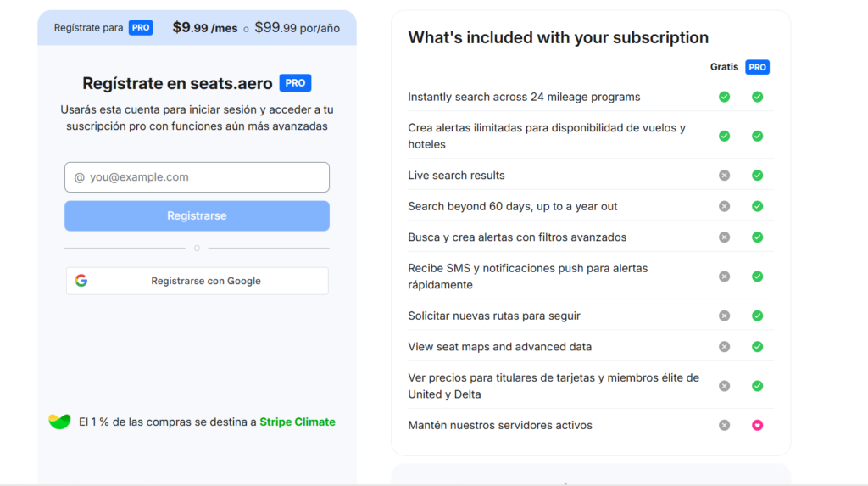Open the Stripe Climate link
The image size is (868, 486).
tap(298, 422)
